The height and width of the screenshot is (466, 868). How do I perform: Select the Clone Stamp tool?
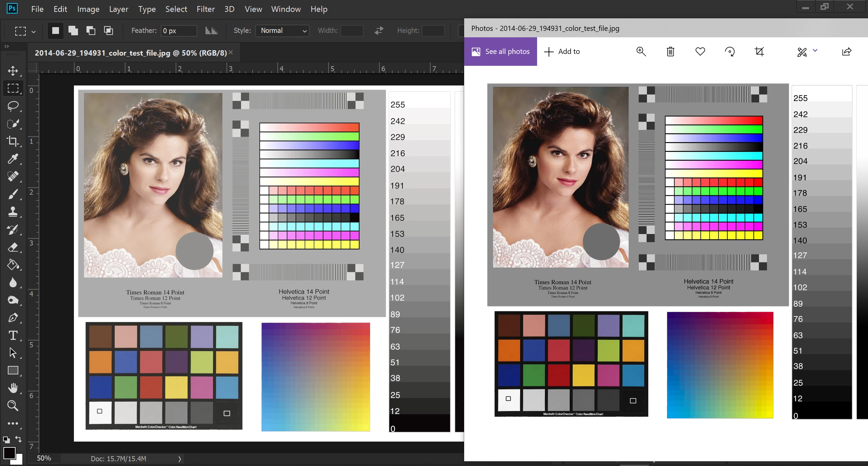click(x=13, y=212)
